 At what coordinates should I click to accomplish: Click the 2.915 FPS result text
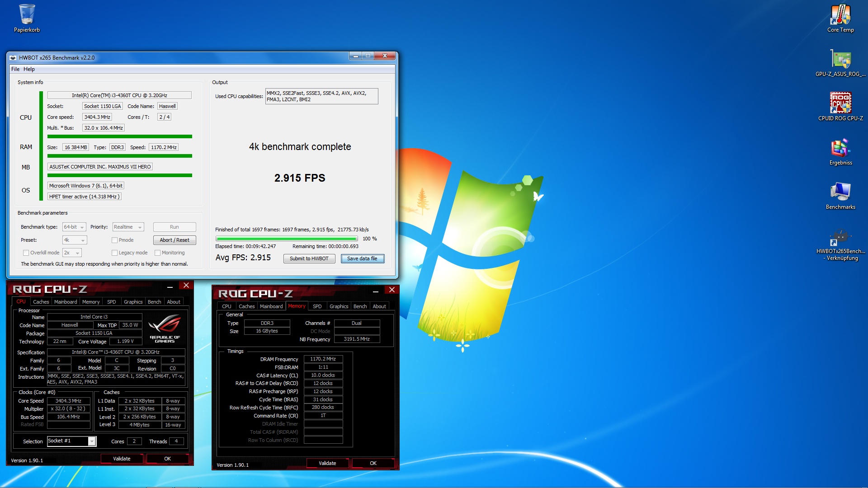click(x=300, y=178)
